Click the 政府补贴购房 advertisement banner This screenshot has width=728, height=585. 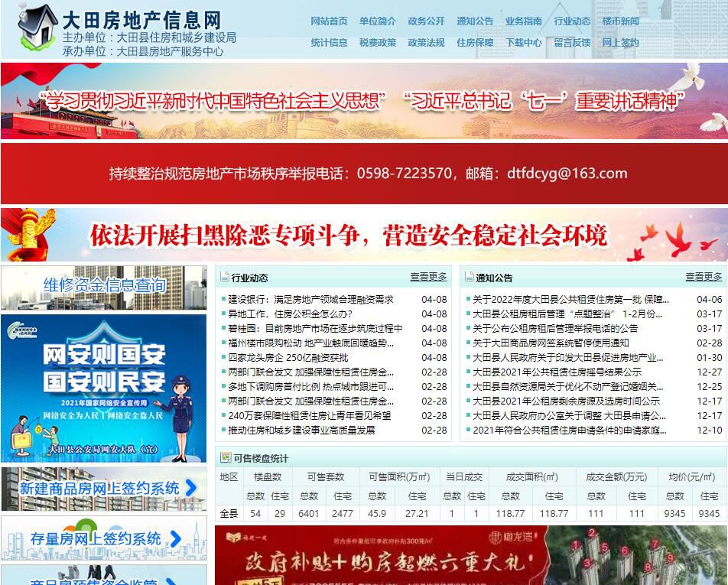click(470, 555)
